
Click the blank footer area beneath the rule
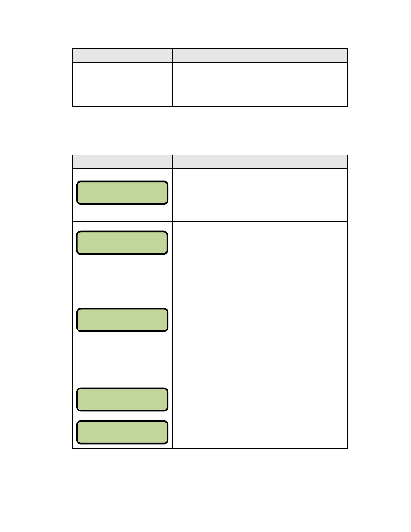pyautogui.click(x=199, y=515)
